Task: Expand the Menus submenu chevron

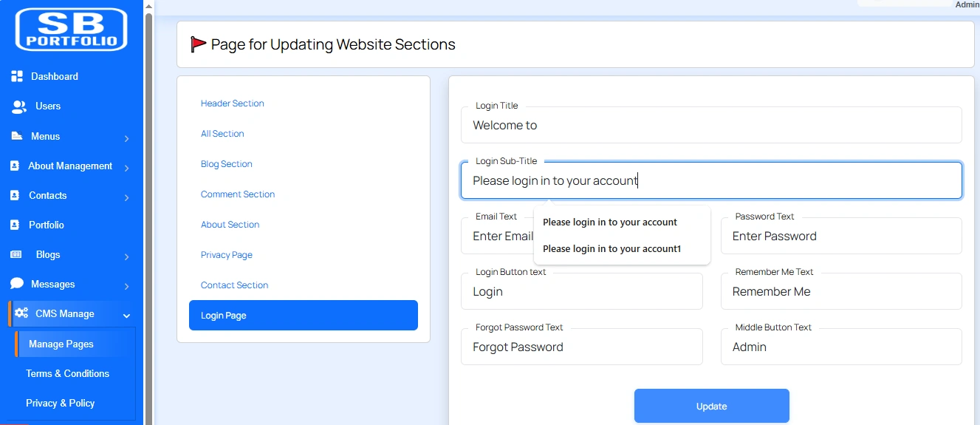Action: click(127, 138)
